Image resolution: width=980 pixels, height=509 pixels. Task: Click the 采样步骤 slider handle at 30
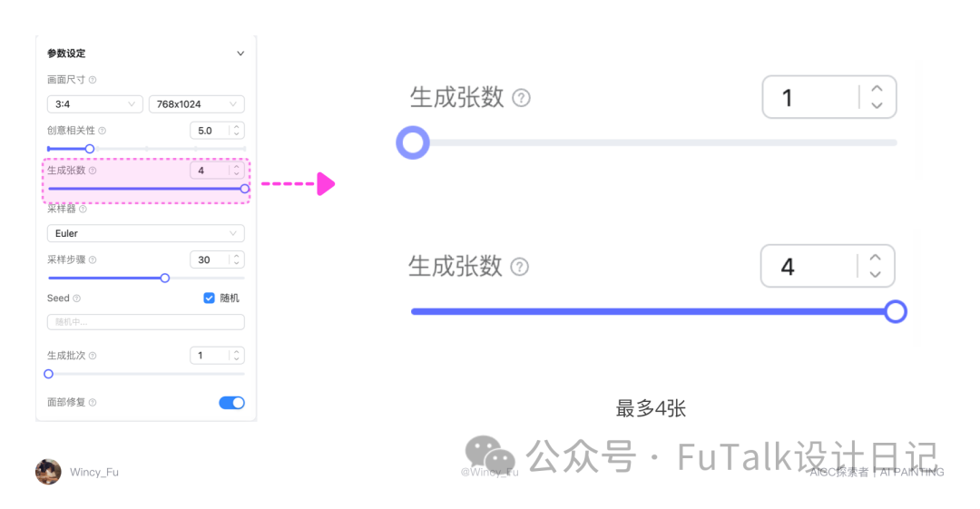coord(165,279)
